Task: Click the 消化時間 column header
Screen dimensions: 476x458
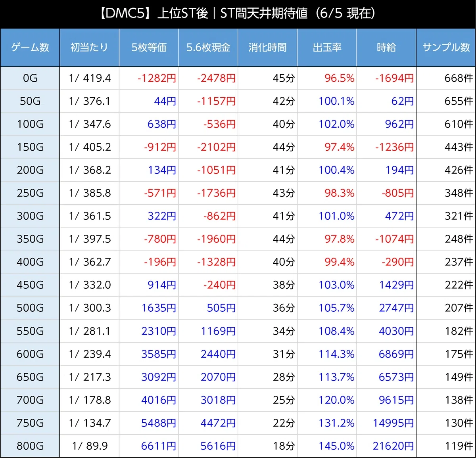Action: coord(268,48)
